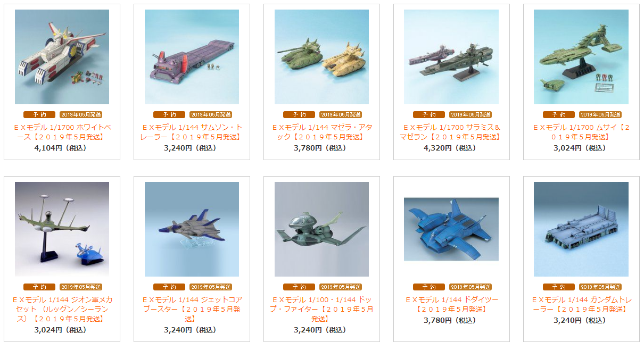The image size is (644, 350).
Task: Open the Gundam Trailer thumbnail
Action: click(581, 229)
